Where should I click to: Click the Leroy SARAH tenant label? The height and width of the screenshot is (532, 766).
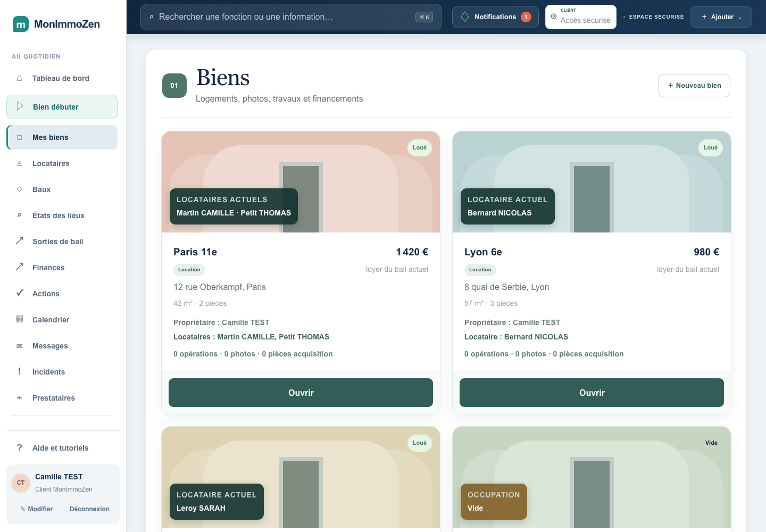coord(201,508)
